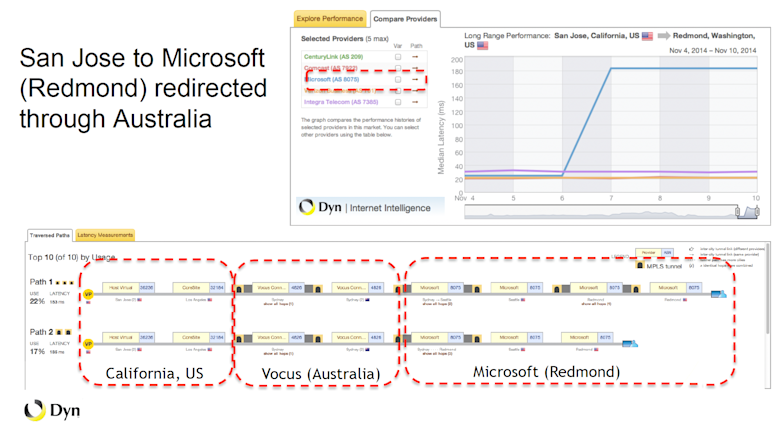
Task: Open the Integra Telecom (AS 7385) link
Action: (x=341, y=102)
